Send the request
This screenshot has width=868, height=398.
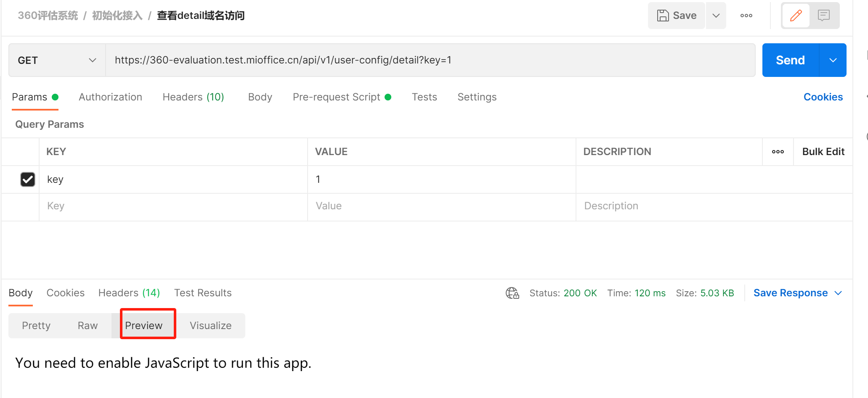[x=790, y=60]
